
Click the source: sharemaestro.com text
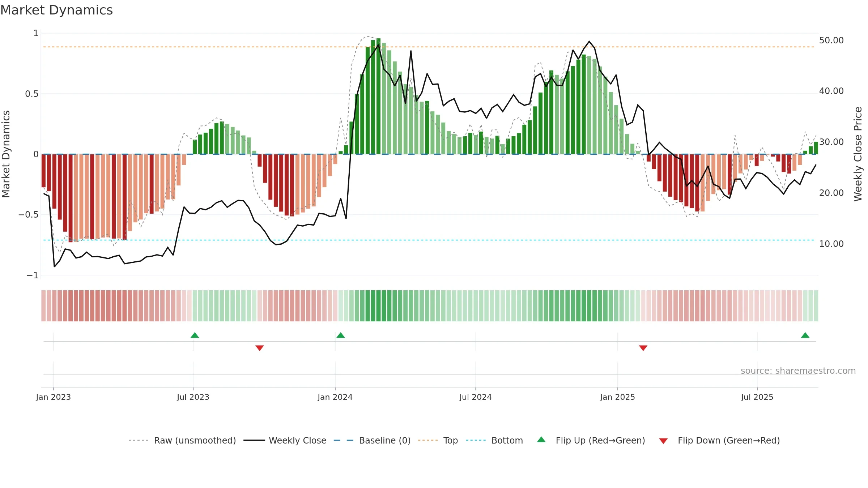click(798, 371)
